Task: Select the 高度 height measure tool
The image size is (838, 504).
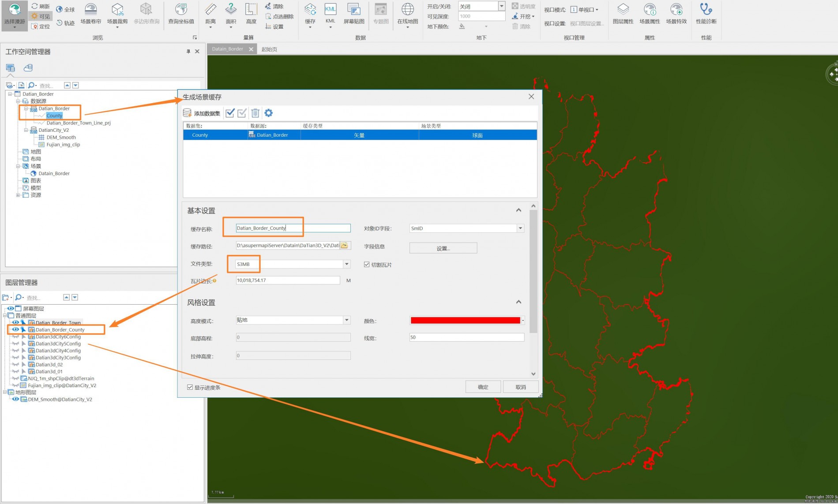Action: [x=251, y=14]
